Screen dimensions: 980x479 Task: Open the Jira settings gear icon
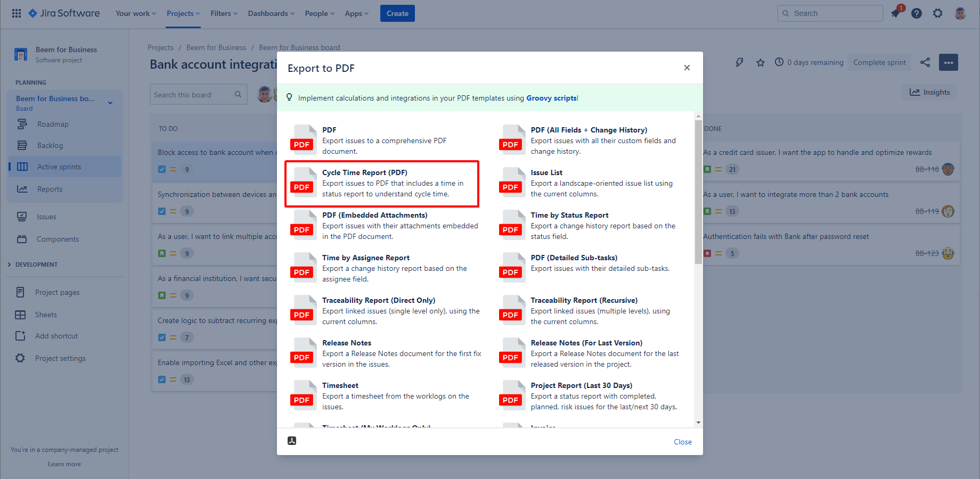(937, 13)
